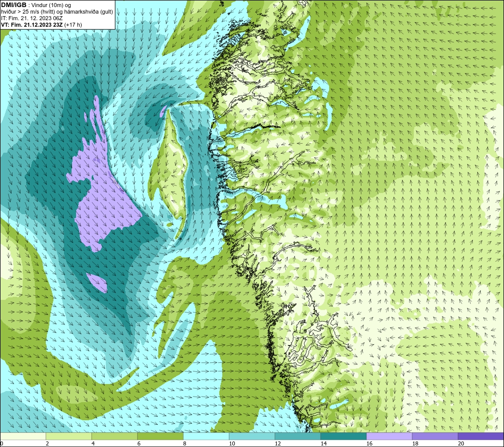
Task: Click the 2–4 m/s light green legend swatch
Action: pos(69,436)
